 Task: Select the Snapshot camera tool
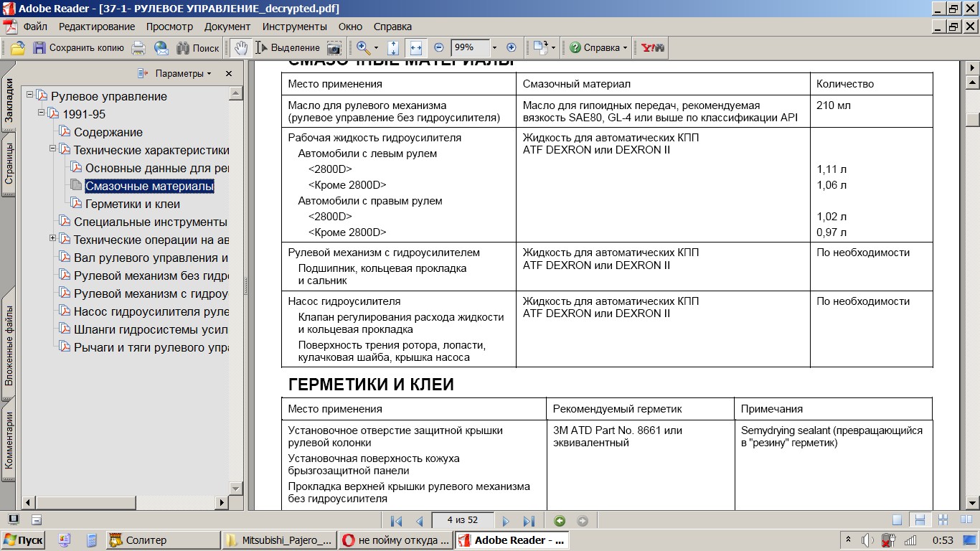pyautogui.click(x=334, y=48)
